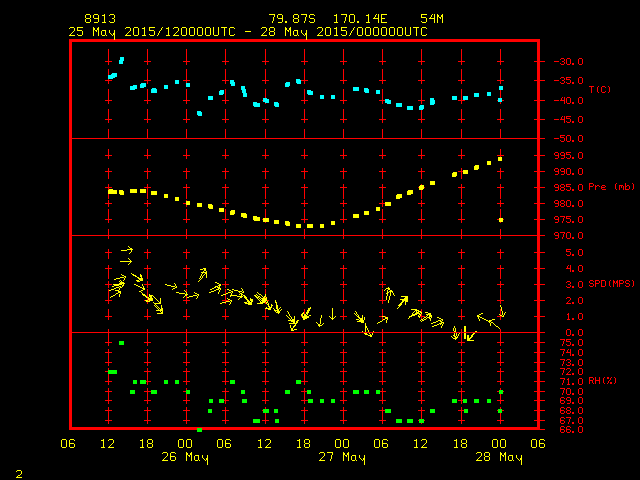Screen dimensions: 640x480
Task: Click the 00 hour label above 26 May
Action: [185, 444]
